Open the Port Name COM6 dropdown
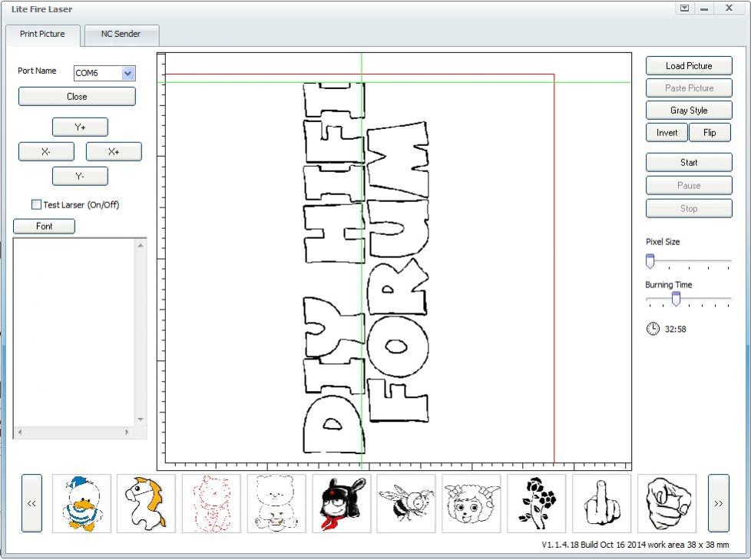751x560 pixels. click(x=128, y=73)
